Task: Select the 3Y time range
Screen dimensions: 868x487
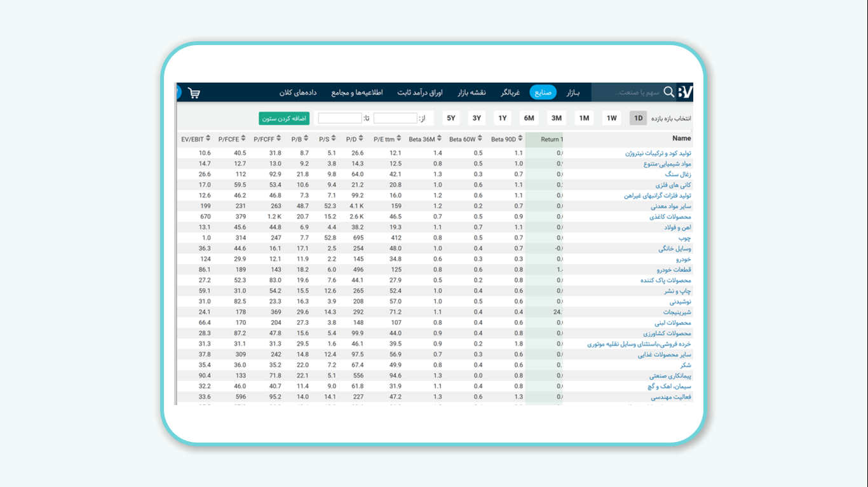Action: pyautogui.click(x=477, y=118)
